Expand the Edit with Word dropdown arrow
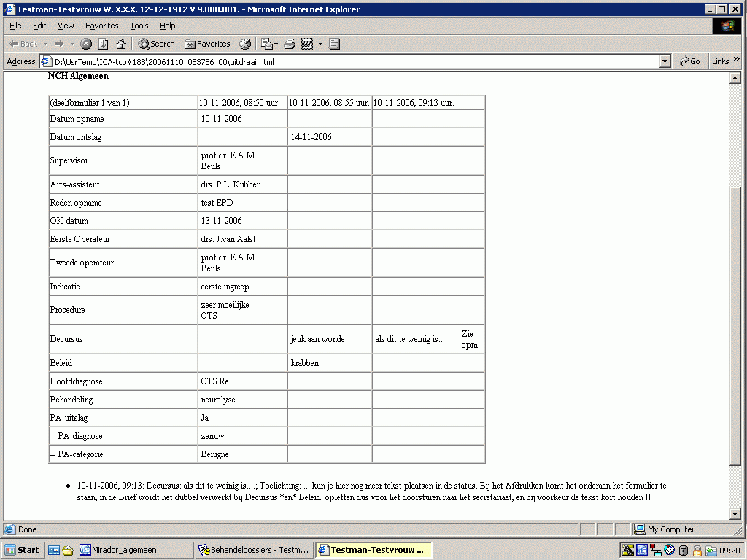The image size is (747, 560). click(320, 44)
